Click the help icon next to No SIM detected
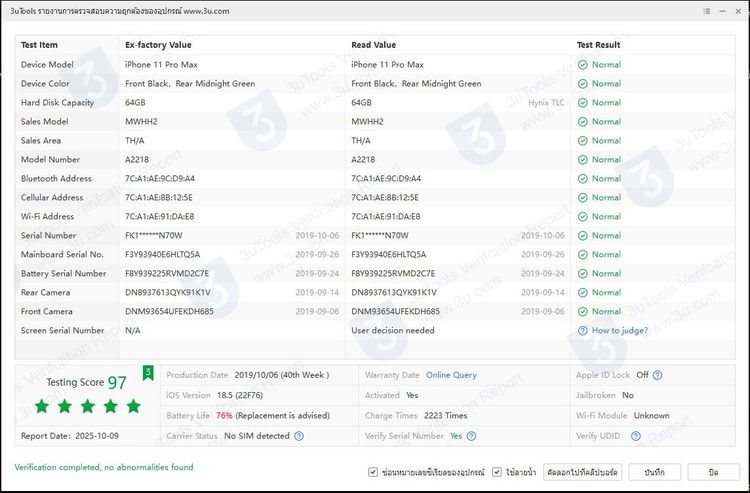 click(299, 436)
